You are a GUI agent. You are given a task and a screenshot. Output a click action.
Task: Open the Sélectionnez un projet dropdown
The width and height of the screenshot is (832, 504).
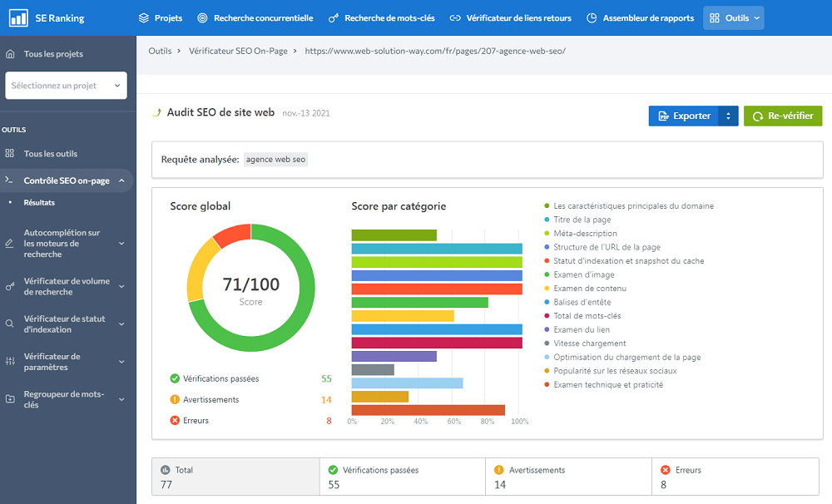(x=66, y=85)
